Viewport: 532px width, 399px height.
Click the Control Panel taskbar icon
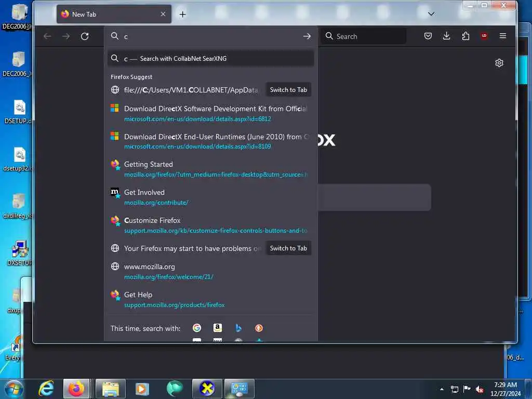[240, 389]
